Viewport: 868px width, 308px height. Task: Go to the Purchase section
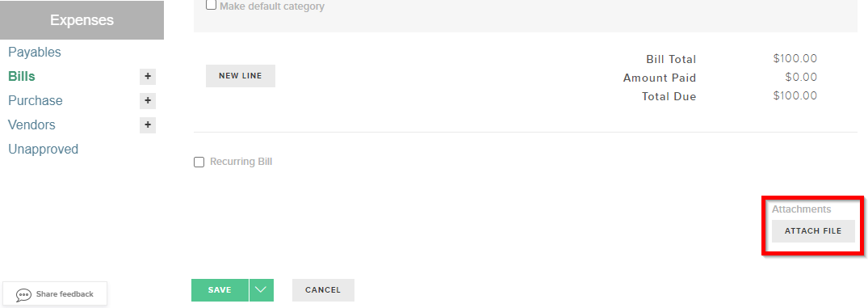pos(36,101)
